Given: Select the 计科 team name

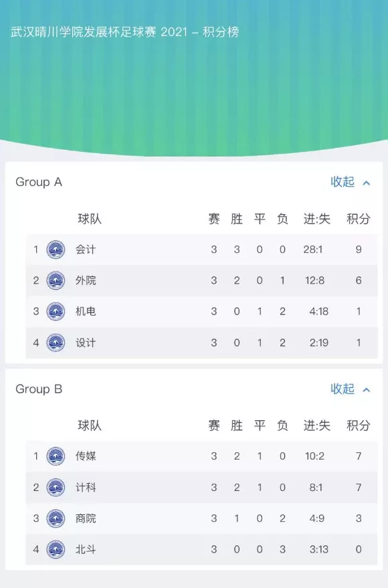Looking at the screenshot, I should [86, 487].
